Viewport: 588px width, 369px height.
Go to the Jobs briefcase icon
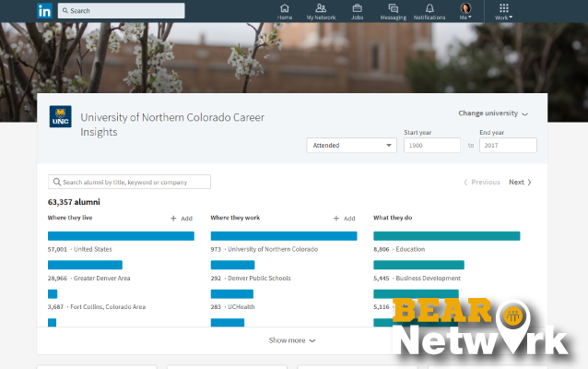tap(357, 8)
